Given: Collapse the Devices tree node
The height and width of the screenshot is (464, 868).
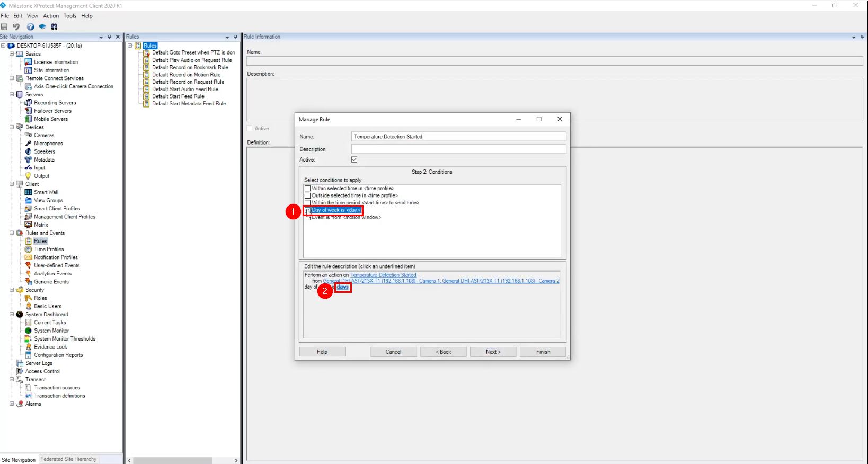Looking at the screenshot, I should click(12, 127).
